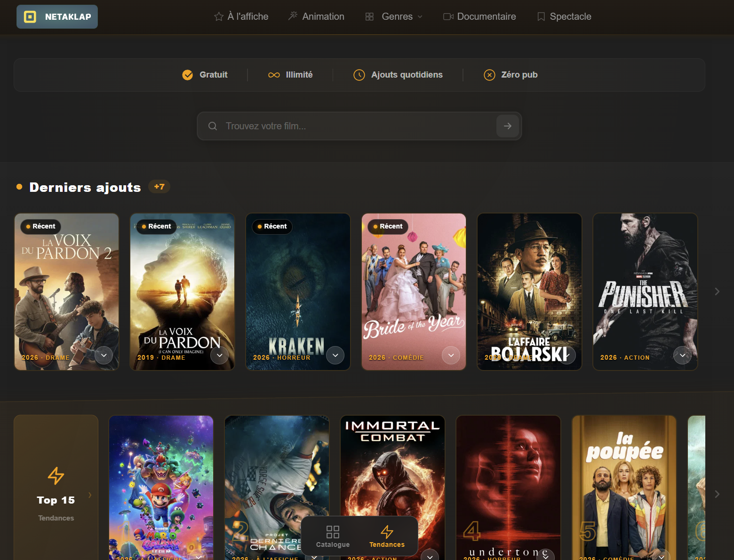Click the 2019 · DRAME label
This screenshot has height=560, width=734.
tap(161, 358)
